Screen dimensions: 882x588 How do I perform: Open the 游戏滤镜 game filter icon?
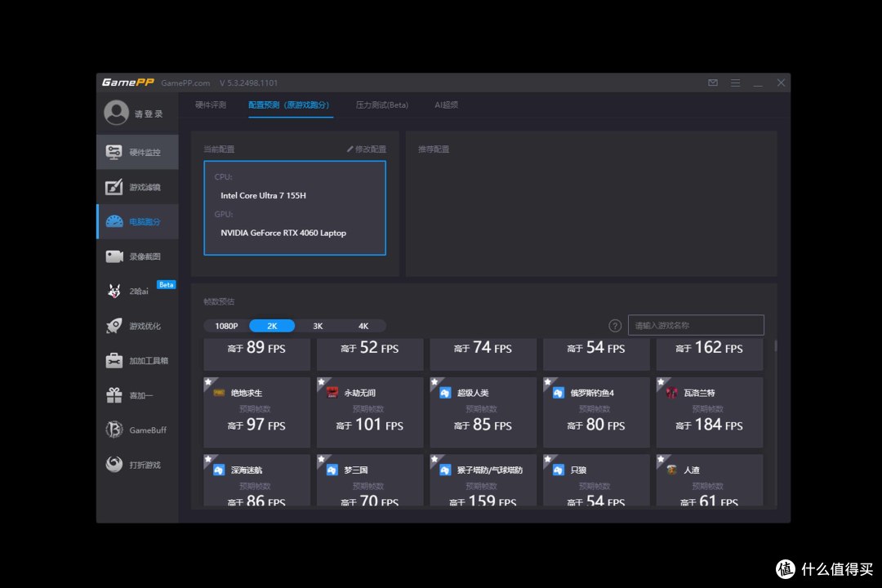click(x=114, y=187)
